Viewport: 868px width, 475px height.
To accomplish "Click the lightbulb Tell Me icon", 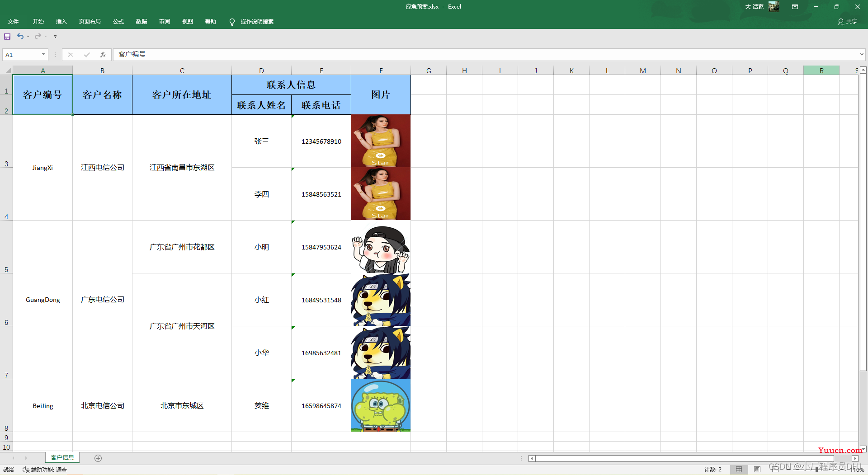I will point(232,22).
